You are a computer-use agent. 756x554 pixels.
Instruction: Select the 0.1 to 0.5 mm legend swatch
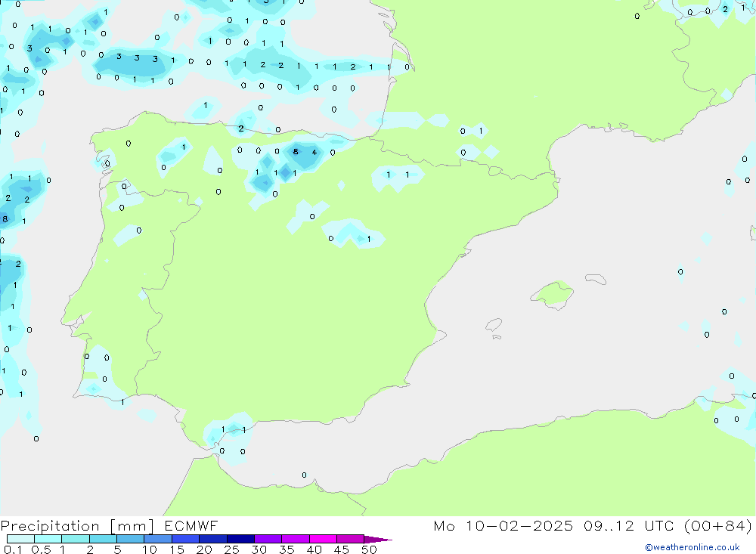point(20,539)
